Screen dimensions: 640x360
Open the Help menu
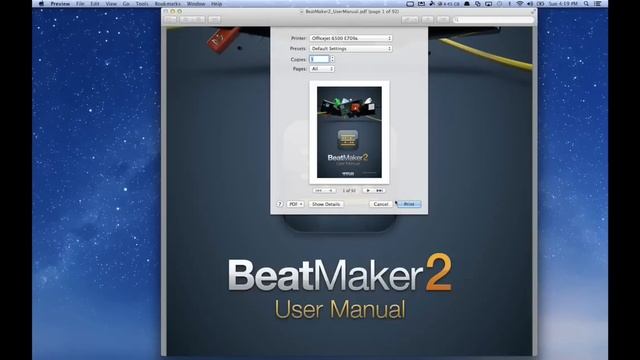point(216,4)
